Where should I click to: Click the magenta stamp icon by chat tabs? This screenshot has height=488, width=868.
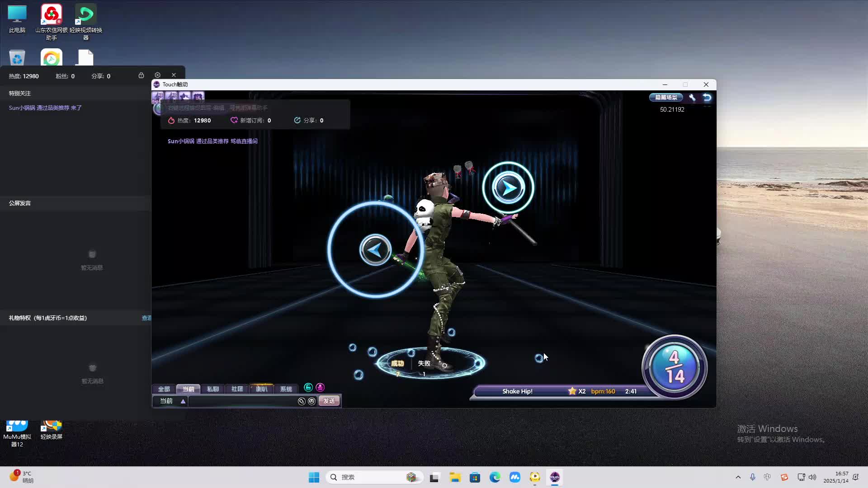(x=320, y=387)
